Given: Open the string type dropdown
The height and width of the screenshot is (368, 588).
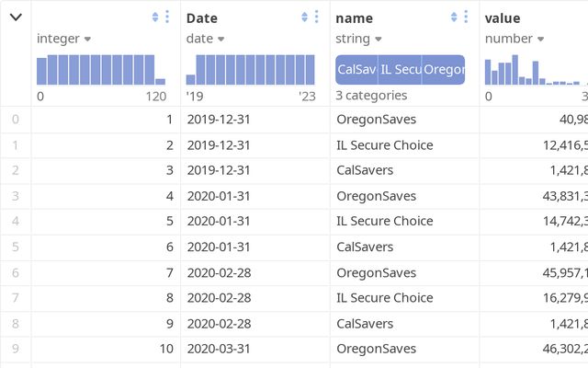Looking at the screenshot, I should [358, 39].
